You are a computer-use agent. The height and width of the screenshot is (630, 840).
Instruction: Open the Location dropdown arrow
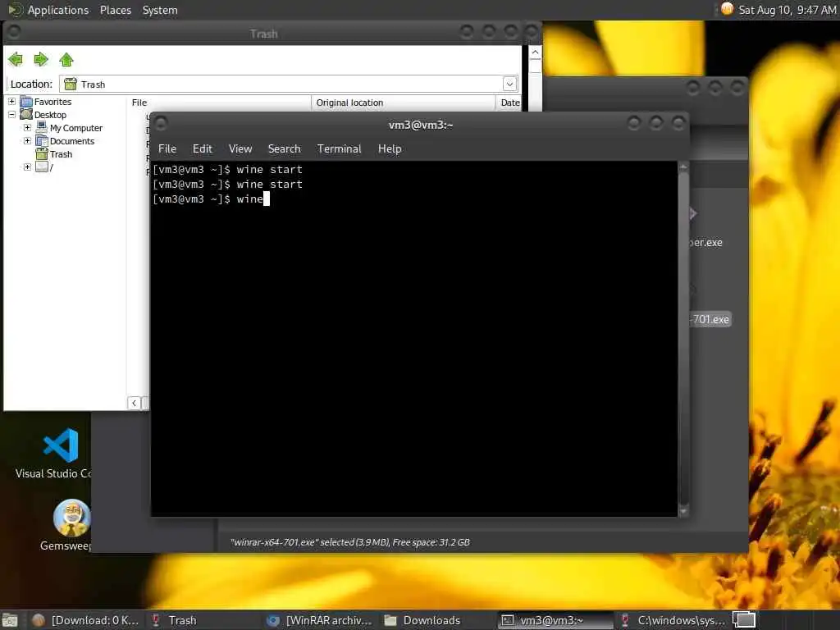[509, 84]
